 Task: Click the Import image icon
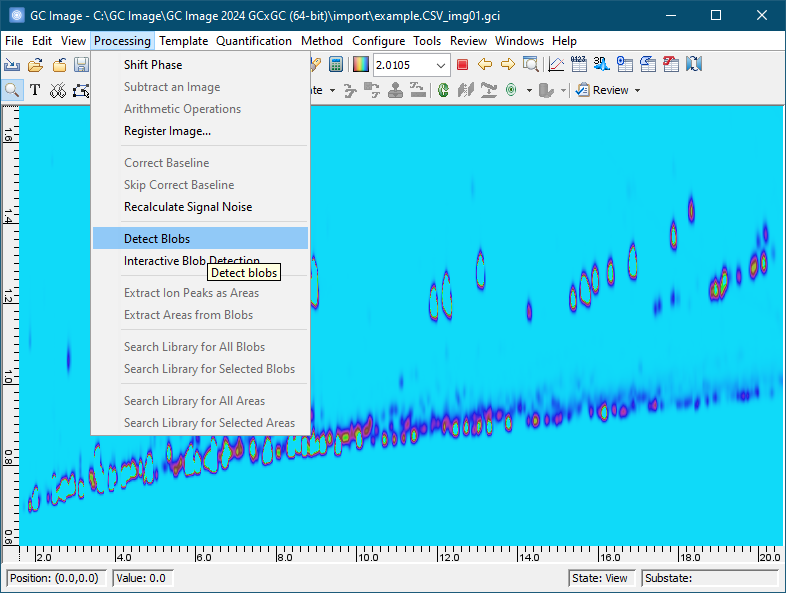(x=13, y=65)
